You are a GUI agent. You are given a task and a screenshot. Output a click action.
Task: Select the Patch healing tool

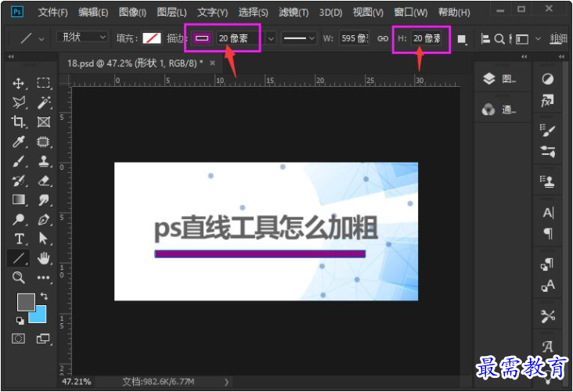pyautogui.click(x=44, y=142)
